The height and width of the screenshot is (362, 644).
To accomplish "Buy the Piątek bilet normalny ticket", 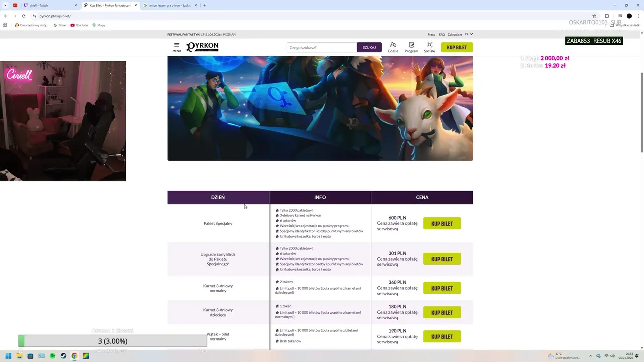I will [x=442, y=337].
